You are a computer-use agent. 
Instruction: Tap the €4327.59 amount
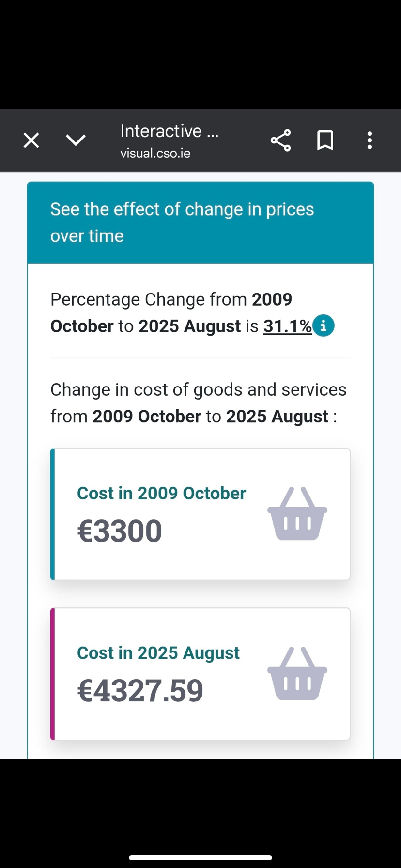(140, 691)
